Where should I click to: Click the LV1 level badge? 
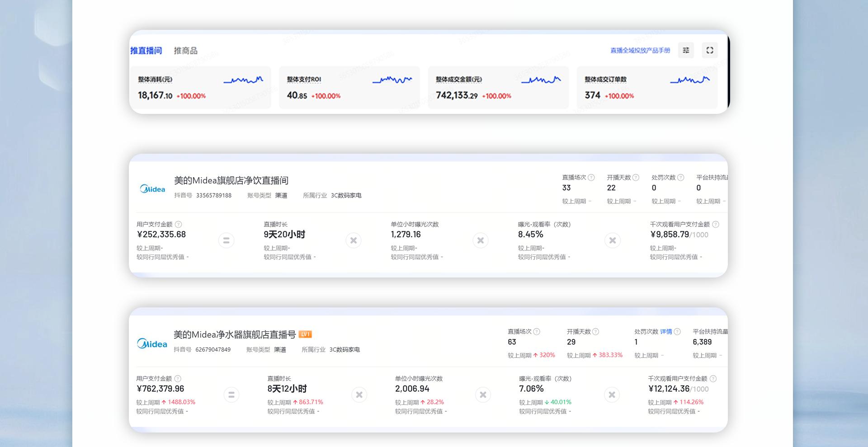coord(306,334)
